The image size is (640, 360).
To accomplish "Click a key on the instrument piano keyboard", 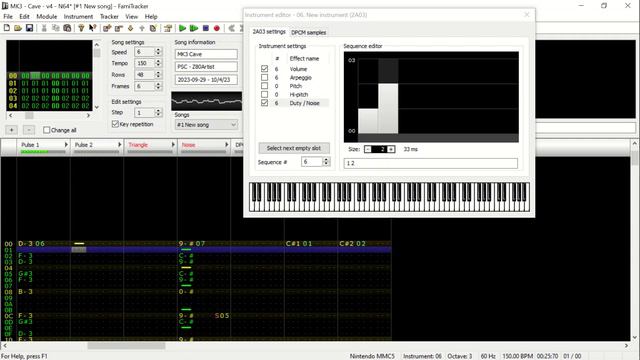I will (389, 197).
